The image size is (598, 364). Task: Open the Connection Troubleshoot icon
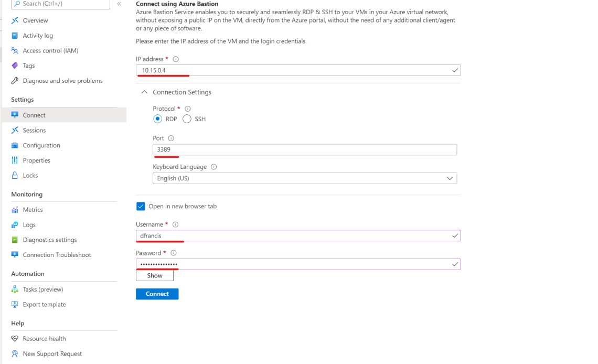pyautogui.click(x=15, y=254)
